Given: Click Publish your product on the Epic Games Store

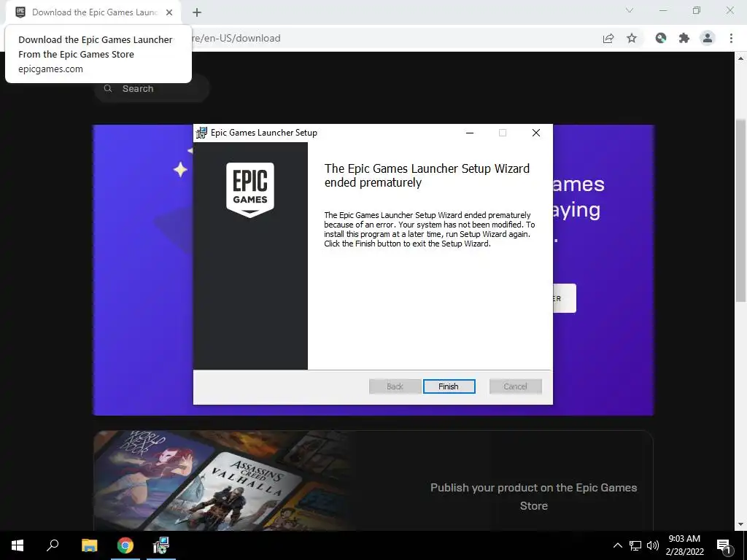Looking at the screenshot, I should [x=533, y=497].
